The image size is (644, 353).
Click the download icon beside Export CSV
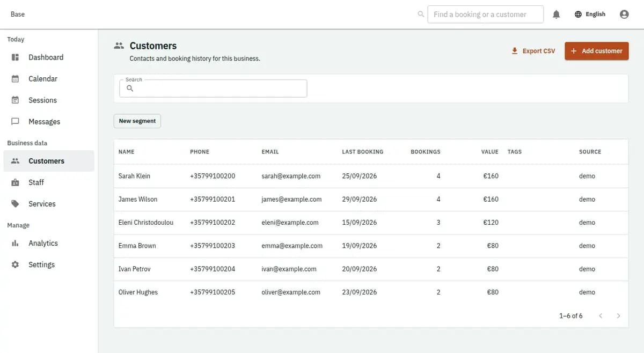pyautogui.click(x=515, y=51)
